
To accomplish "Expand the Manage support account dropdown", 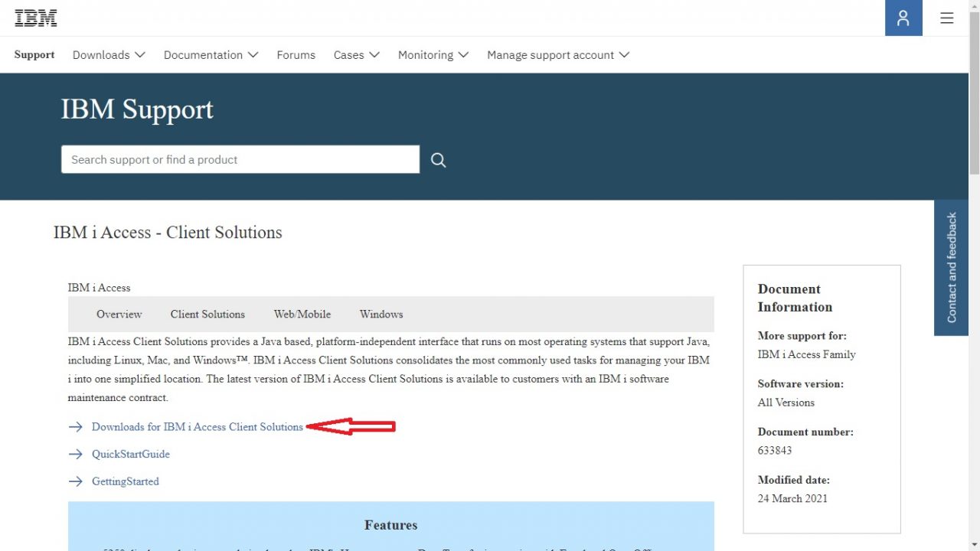I will (x=557, y=54).
